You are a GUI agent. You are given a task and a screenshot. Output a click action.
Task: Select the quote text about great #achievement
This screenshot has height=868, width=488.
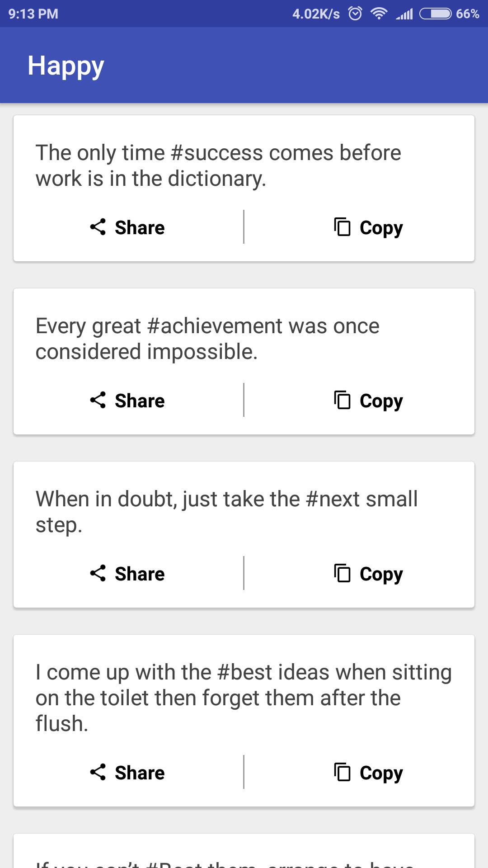click(207, 339)
